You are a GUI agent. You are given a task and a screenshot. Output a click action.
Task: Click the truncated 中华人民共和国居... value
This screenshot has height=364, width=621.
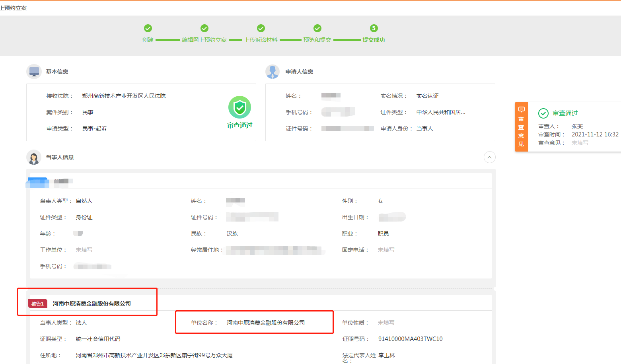441,112
